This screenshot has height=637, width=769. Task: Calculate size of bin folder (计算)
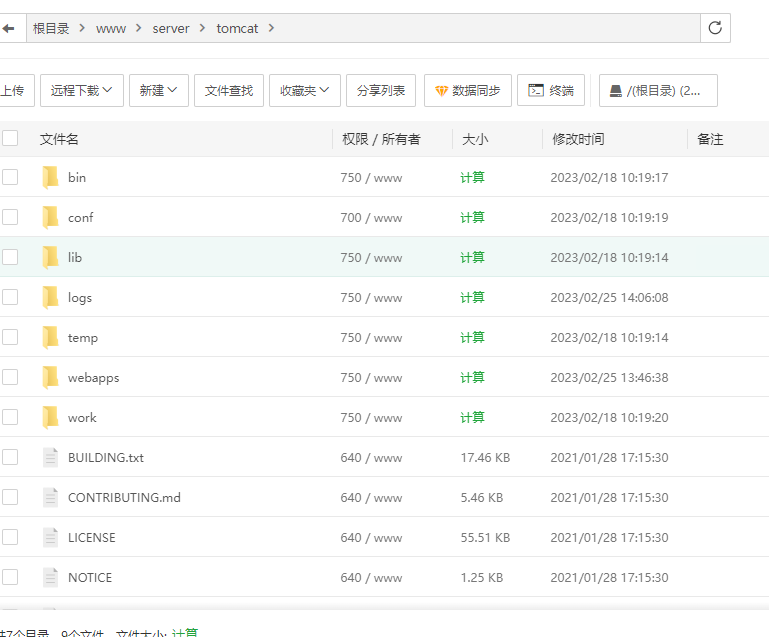click(472, 177)
